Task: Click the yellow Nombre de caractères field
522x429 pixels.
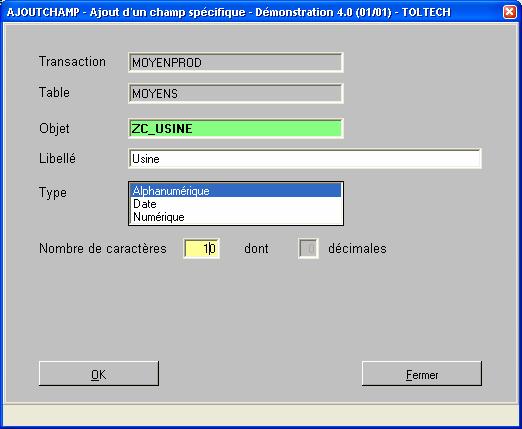Action: tap(201, 248)
